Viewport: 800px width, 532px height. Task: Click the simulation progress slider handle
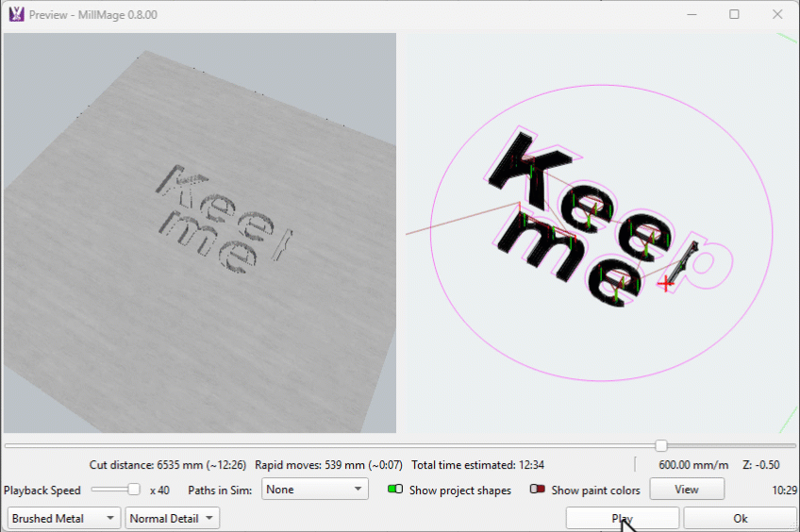click(x=661, y=445)
